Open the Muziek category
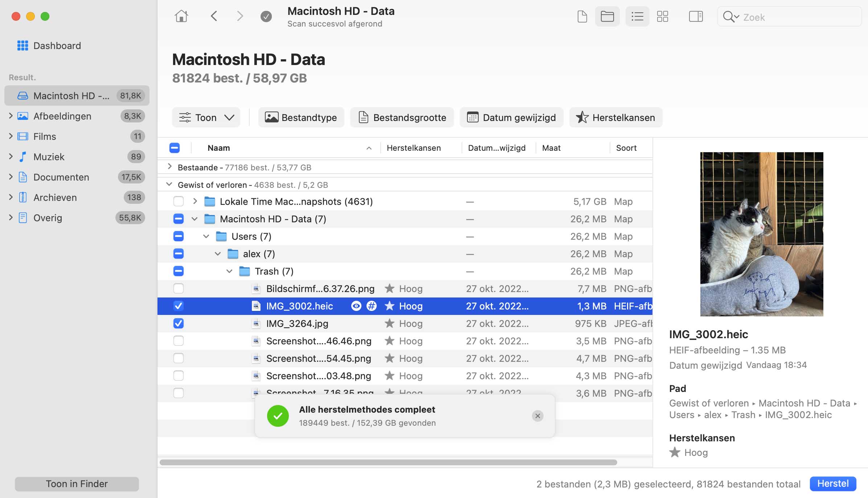 tap(77, 157)
